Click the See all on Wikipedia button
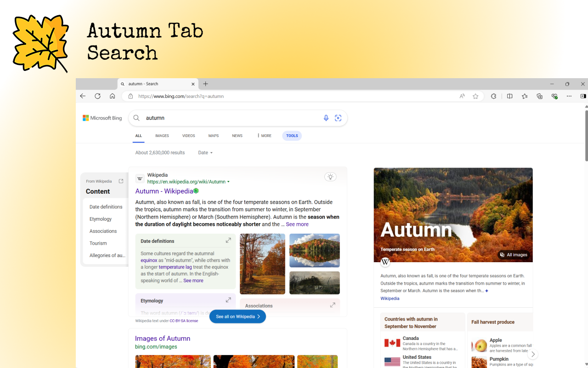This screenshot has width=588, height=368. pos(237,316)
